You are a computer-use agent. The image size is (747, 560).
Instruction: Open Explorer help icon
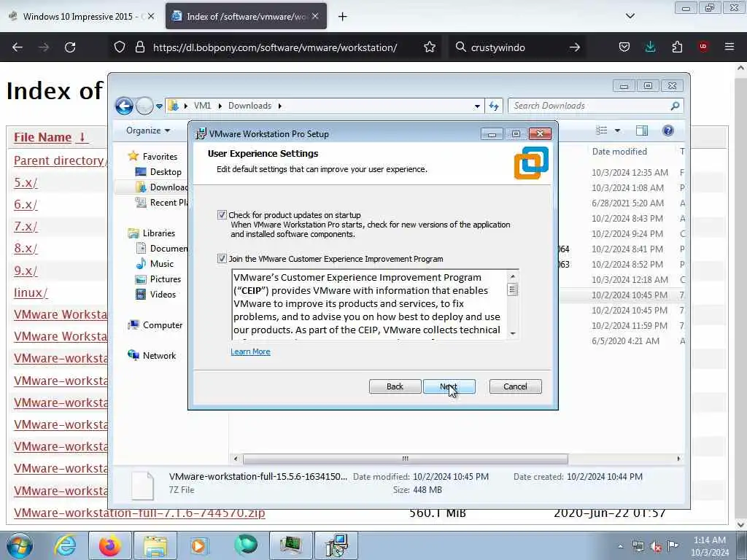click(x=668, y=131)
